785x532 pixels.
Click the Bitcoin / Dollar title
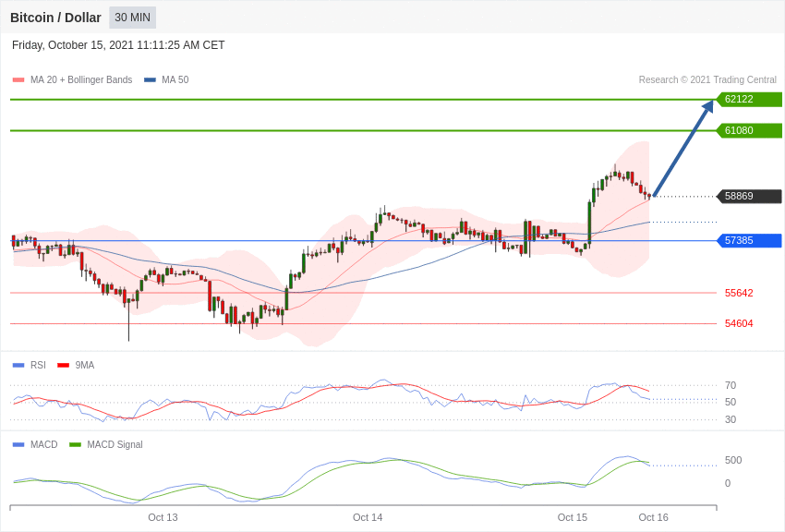[55, 18]
